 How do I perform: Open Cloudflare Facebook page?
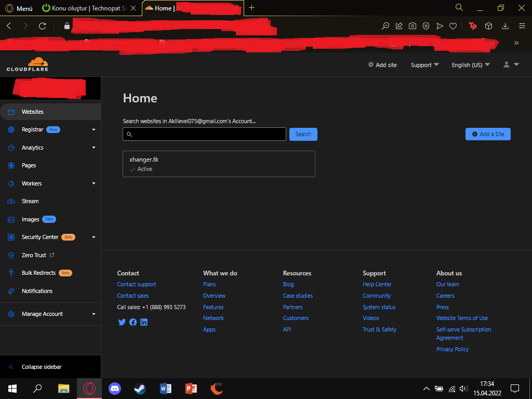coord(133,322)
